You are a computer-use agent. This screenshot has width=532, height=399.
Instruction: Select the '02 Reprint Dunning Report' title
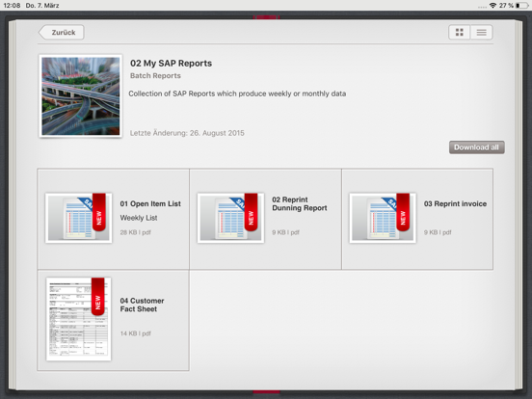pyautogui.click(x=300, y=204)
